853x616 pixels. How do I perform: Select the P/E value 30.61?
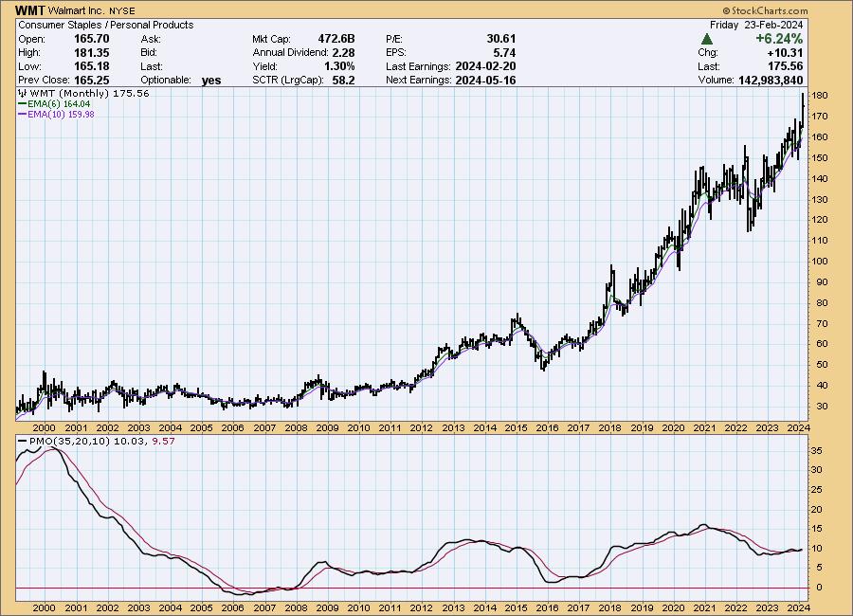tap(501, 39)
